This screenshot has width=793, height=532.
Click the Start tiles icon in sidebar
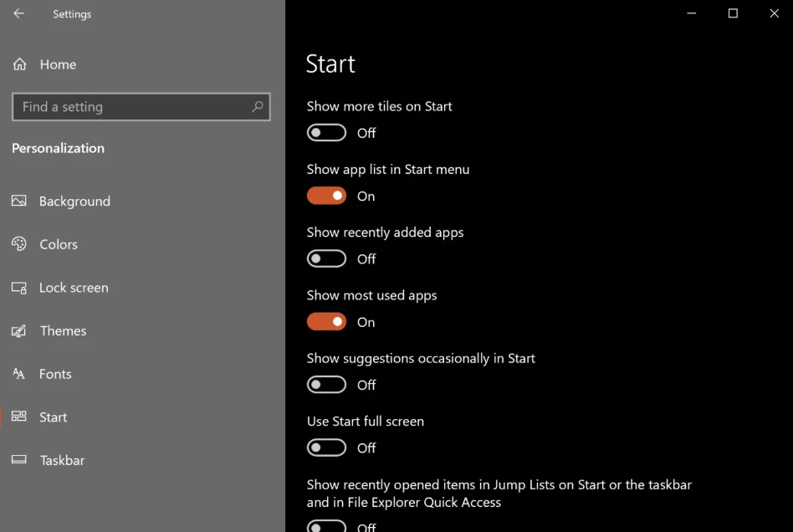point(19,417)
